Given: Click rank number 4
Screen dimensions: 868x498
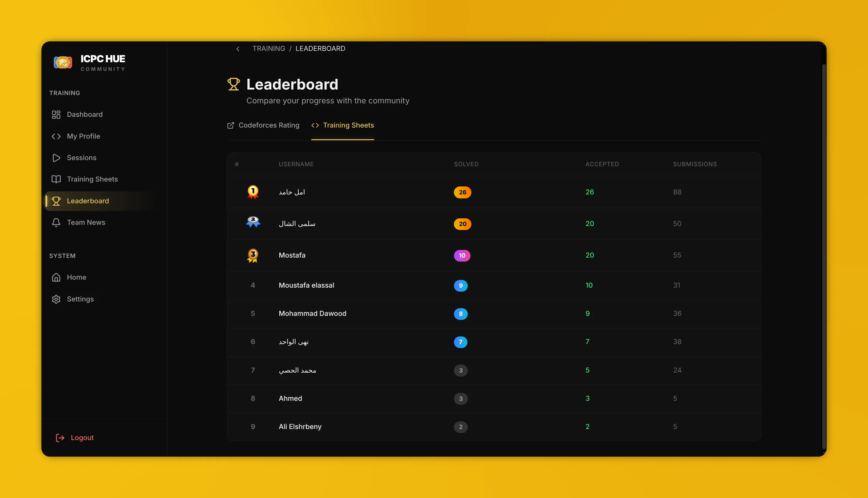Looking at the screenshot, I should tap(253, 285).
